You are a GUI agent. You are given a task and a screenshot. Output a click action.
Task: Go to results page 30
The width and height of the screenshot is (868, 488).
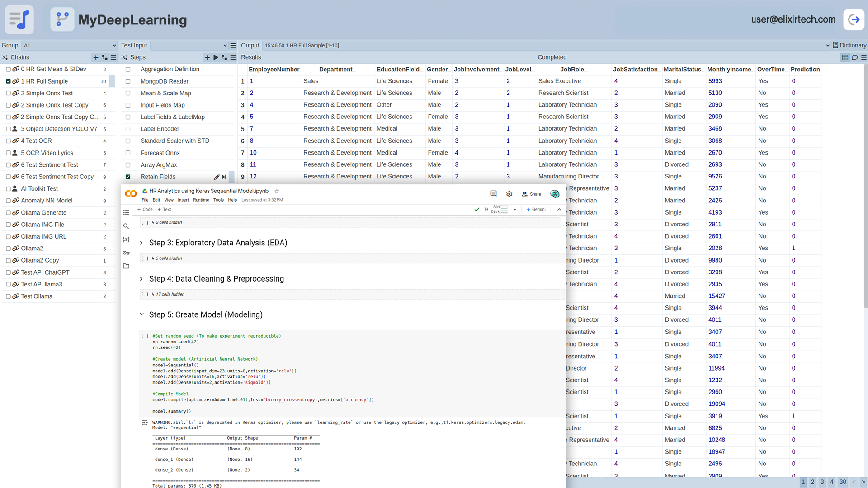pyautogui.click(x=843, y=482)
